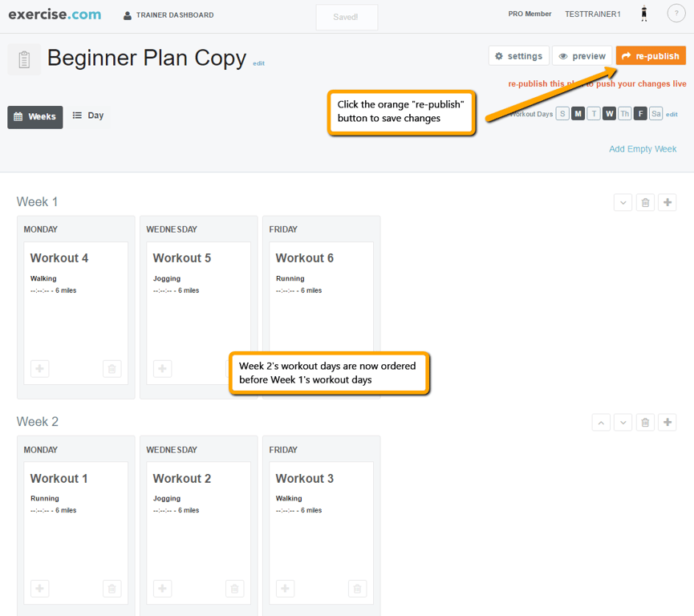Click the Add Empty Week link
Screen dimensions: 694x616
tap(642, 149)
